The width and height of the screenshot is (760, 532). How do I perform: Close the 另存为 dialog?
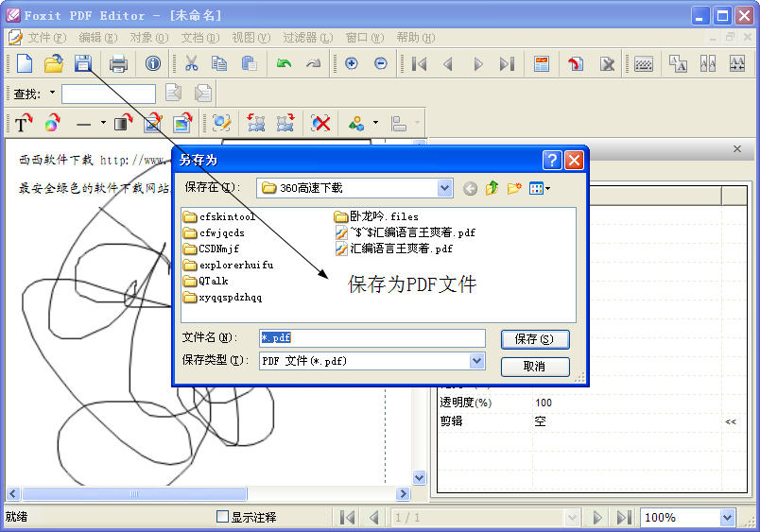[x=575, y=160]
